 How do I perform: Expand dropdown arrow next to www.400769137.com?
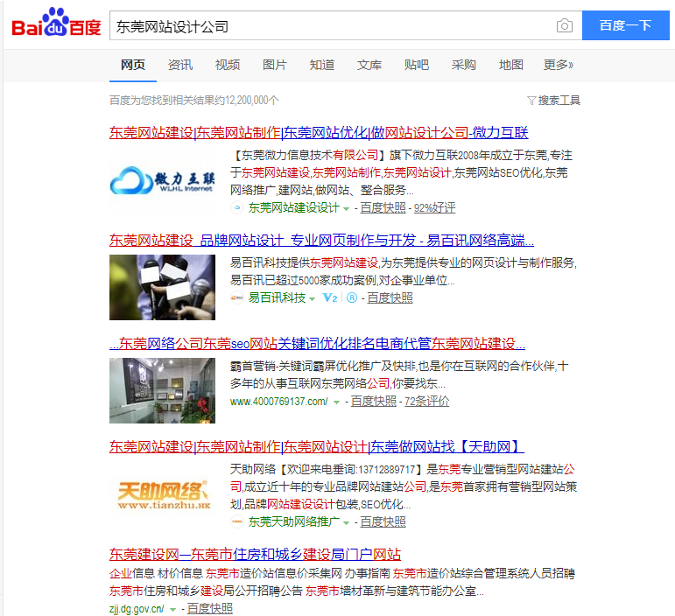pyautogui.click(x=337, y=402)
